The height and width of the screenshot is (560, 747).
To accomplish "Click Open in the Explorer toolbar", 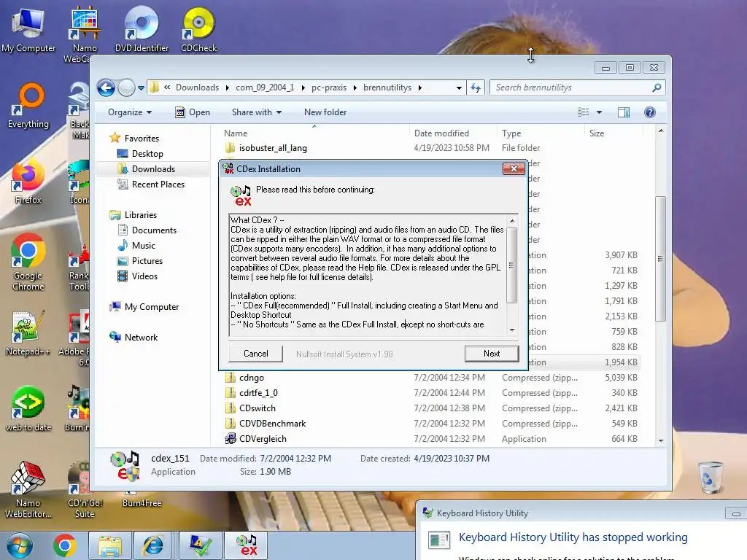I will coord(193,112).
